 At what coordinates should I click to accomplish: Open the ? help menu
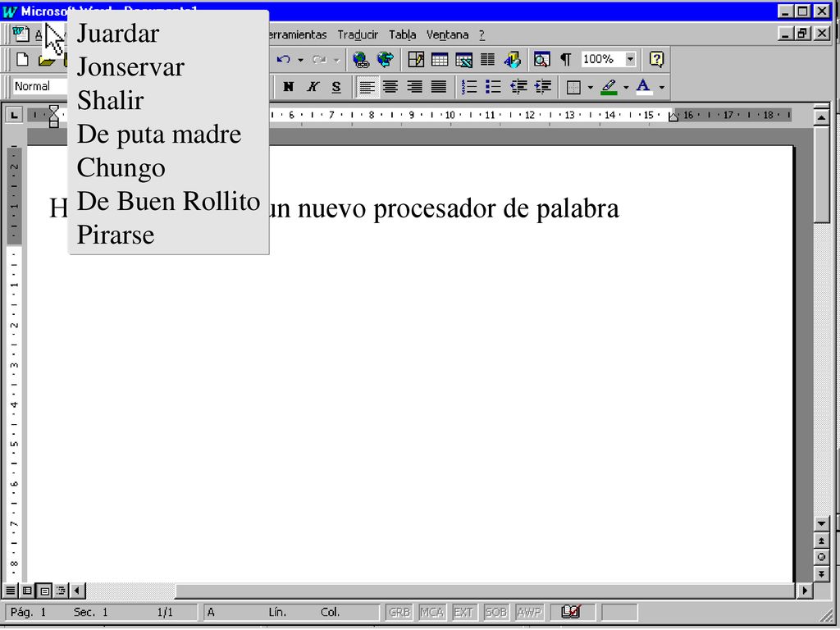tap(482, 34)
